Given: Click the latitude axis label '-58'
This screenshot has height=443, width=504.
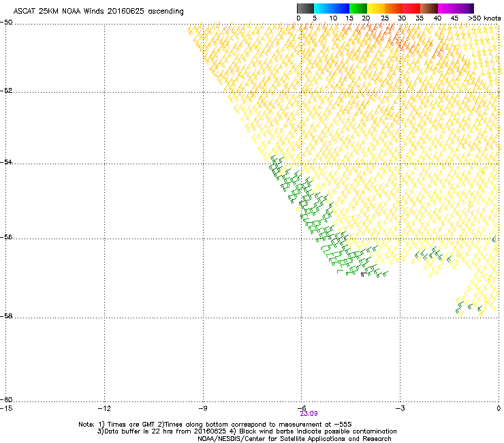Looking at the screenshot, I should (x=6, y=316).
